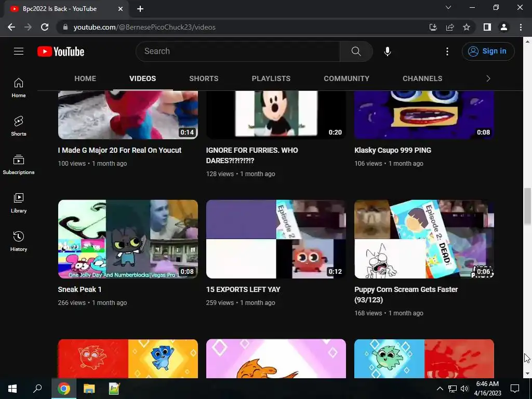
Task: Open Windows taskbar search
Action: click(37, 389)
